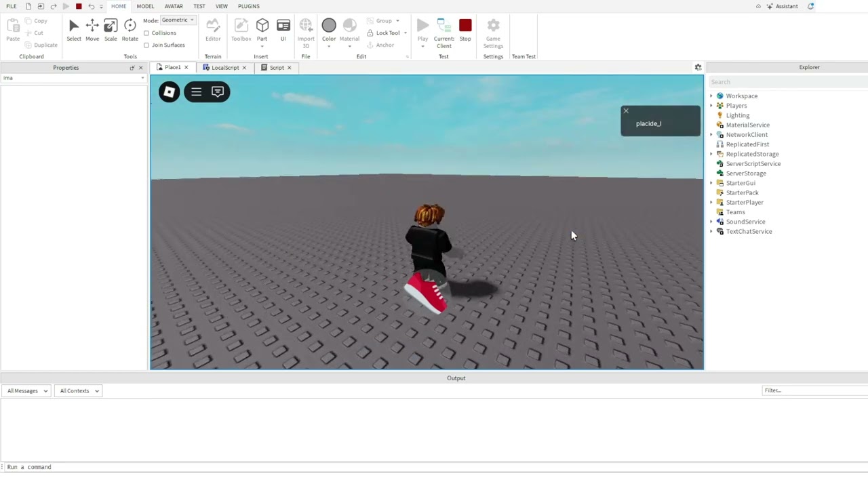This screenshot has width=868, height=488.
Task: Open the All Messages filter dropdown
Action: pyautogui.click(x=26, y=391)
